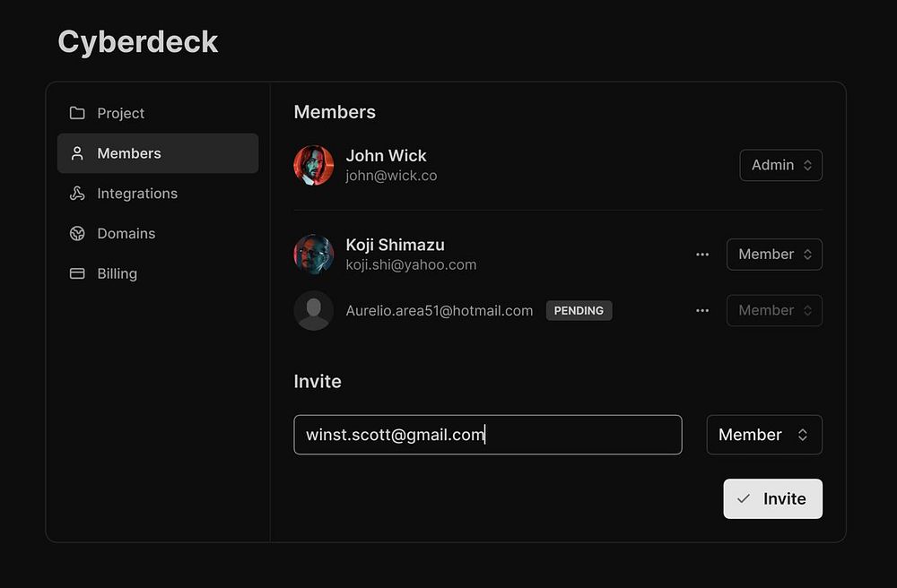The image size is (897, 588).
Task: Open more options for the pending Aurelio invite
Action: [702, 310]
